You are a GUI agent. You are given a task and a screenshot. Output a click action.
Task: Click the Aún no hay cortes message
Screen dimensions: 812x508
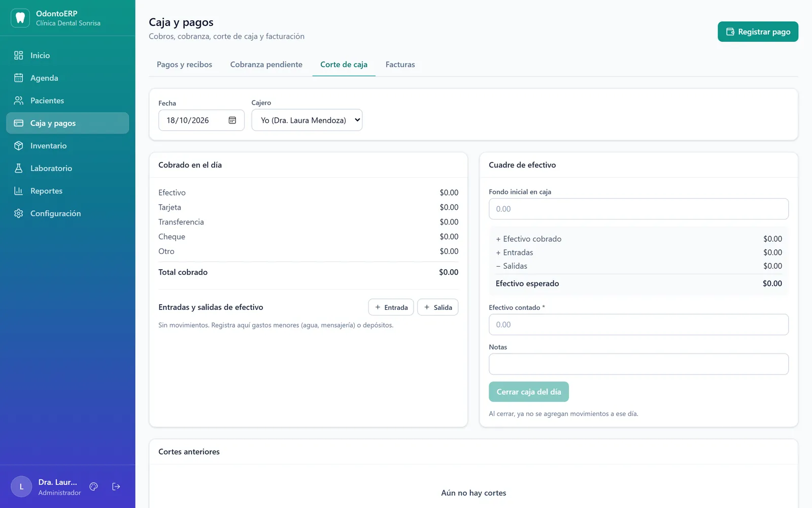pyautogui.click(x=473, y=493)
